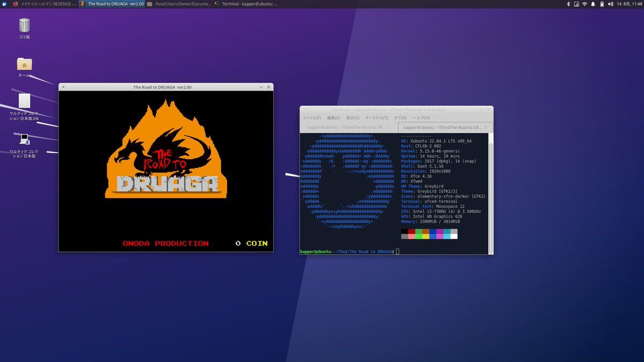Open the DRUAGA window menu arrow
Viewport: 644px width, 362px height.
pyautogui.click(x=63, y=87)
